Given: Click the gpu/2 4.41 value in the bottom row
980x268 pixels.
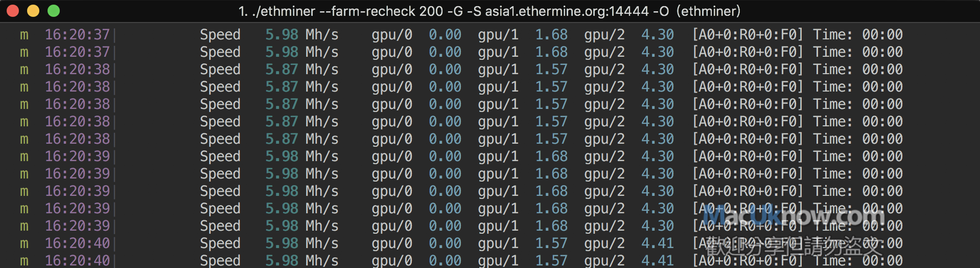Looking at the screenshot, I should click(x=658, y=260).
